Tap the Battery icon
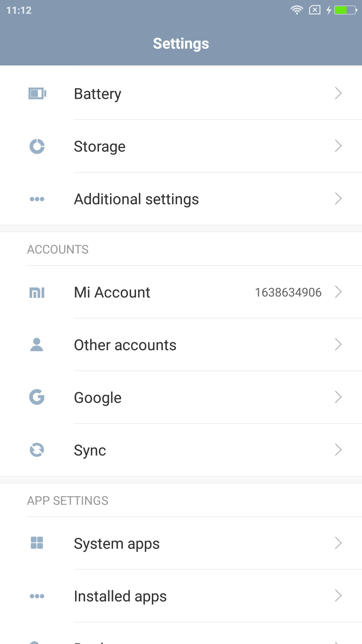 37,94
